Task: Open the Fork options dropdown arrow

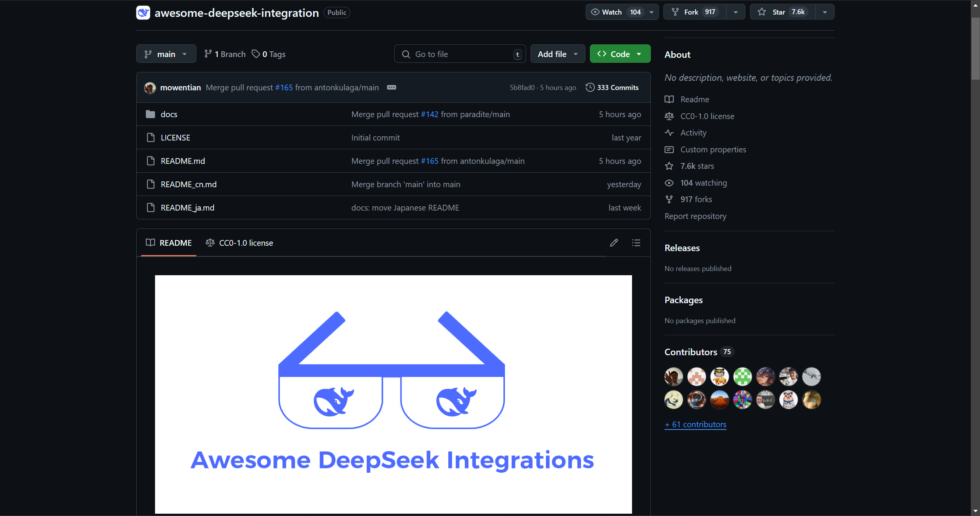Action: click(x=736, y=12)
